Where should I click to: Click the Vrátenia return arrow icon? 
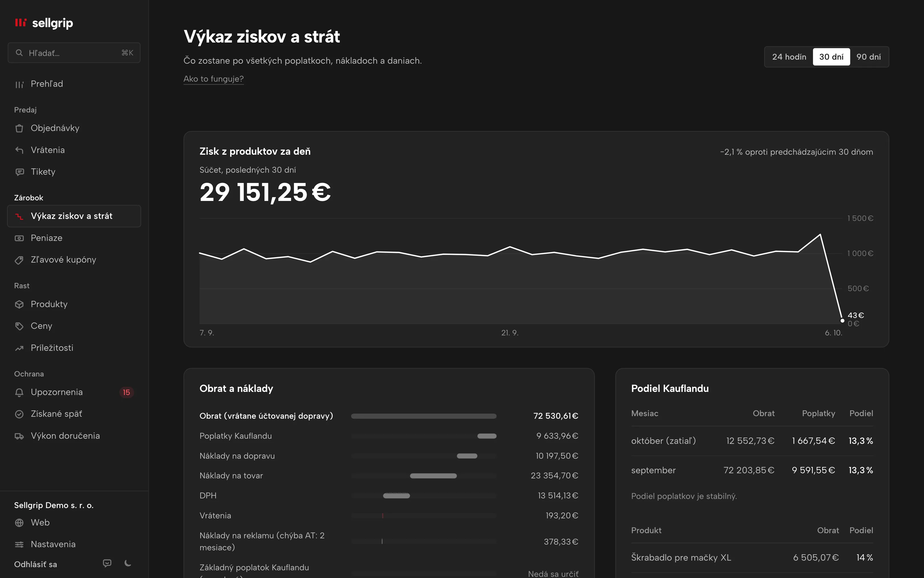pos(19,150)
